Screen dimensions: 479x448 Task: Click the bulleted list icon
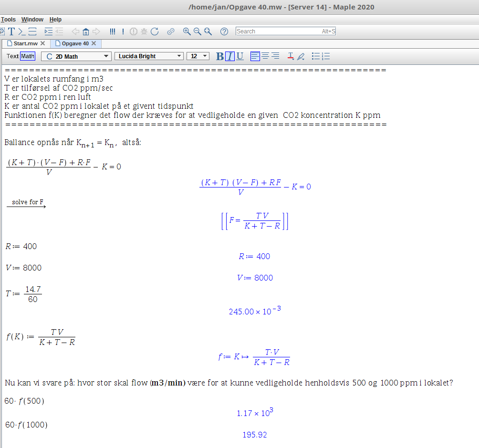[x=316, y=56]
